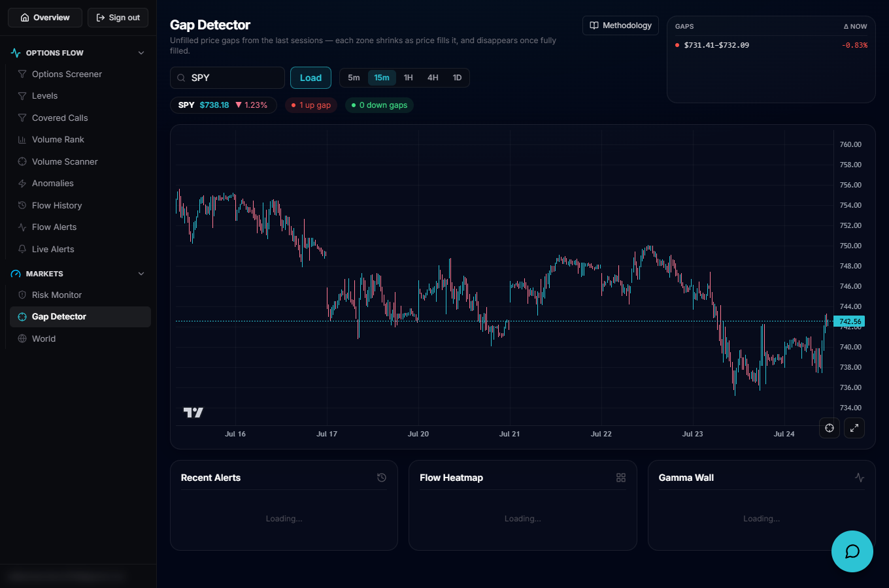Click the Markets gauge icon
This screenshot has height=588, width=889.
pyautogui.click(x=16, y=274)
